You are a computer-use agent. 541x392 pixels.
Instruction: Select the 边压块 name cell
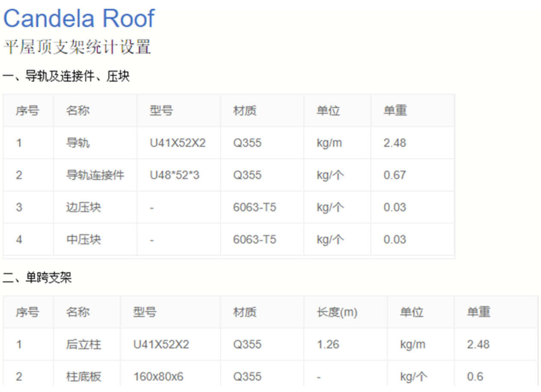[x=84, y=207]
